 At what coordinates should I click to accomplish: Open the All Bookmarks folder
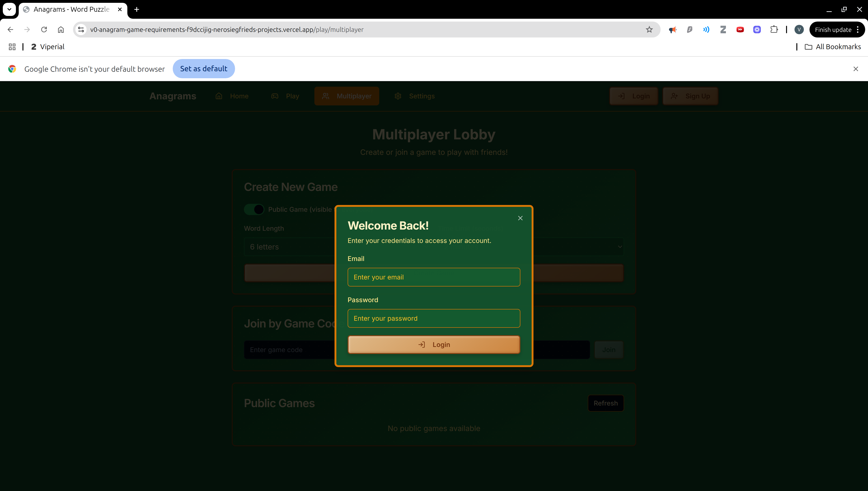[833, 47]
